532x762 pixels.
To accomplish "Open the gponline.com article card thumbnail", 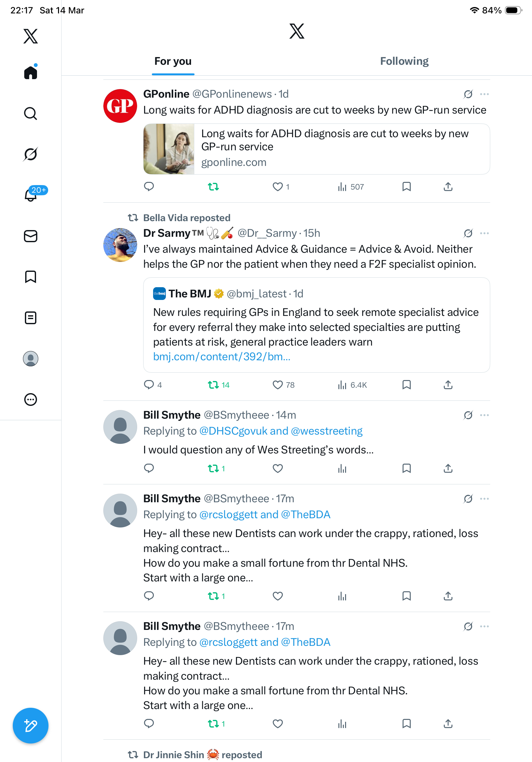I will click(169, 149).
